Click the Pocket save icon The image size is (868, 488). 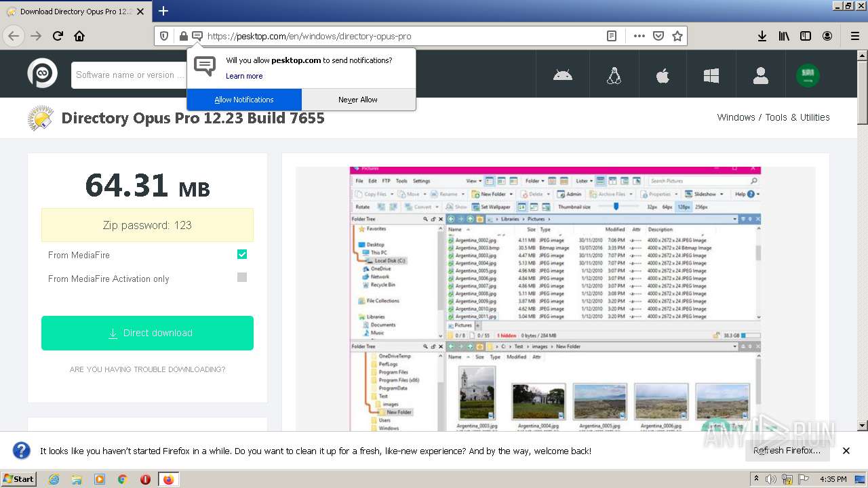coord(658,36)
